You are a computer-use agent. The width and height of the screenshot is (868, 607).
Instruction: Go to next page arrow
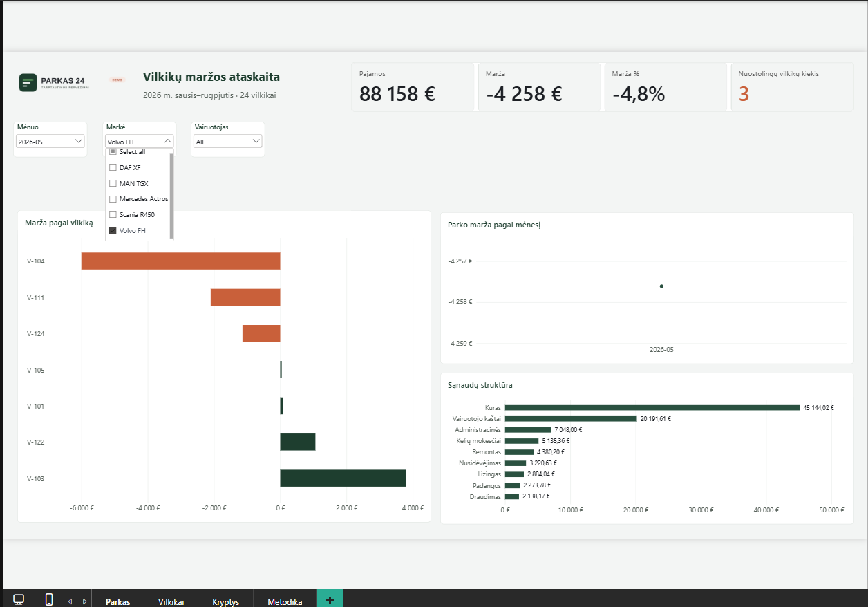[x=84, y=601]
